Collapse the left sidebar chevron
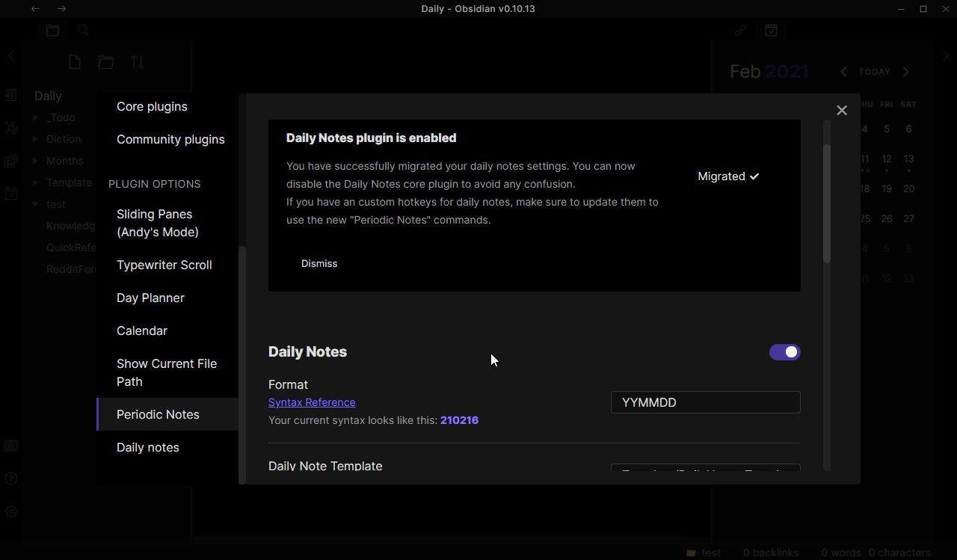957x560 pixels. (x=11, y=55)
